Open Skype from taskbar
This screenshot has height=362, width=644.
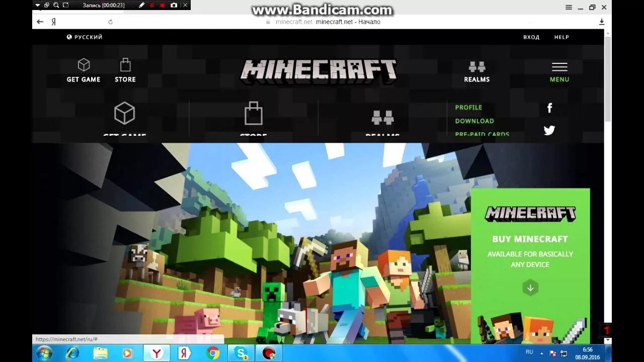point(241,353)
